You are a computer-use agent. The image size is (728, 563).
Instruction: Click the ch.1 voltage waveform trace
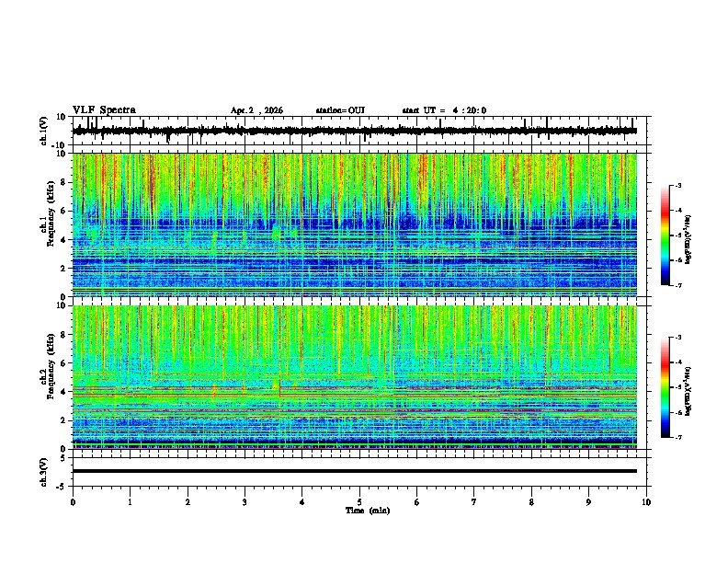coord(355,131)
